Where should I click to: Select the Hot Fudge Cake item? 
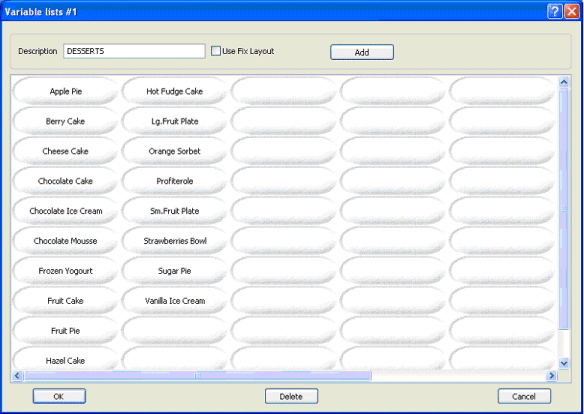point(174,91)
